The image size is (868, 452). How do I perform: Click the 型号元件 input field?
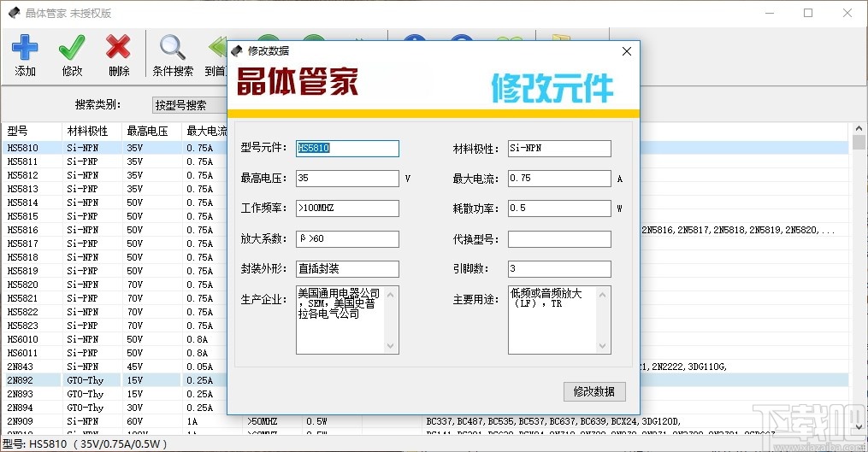click(347, 149)
